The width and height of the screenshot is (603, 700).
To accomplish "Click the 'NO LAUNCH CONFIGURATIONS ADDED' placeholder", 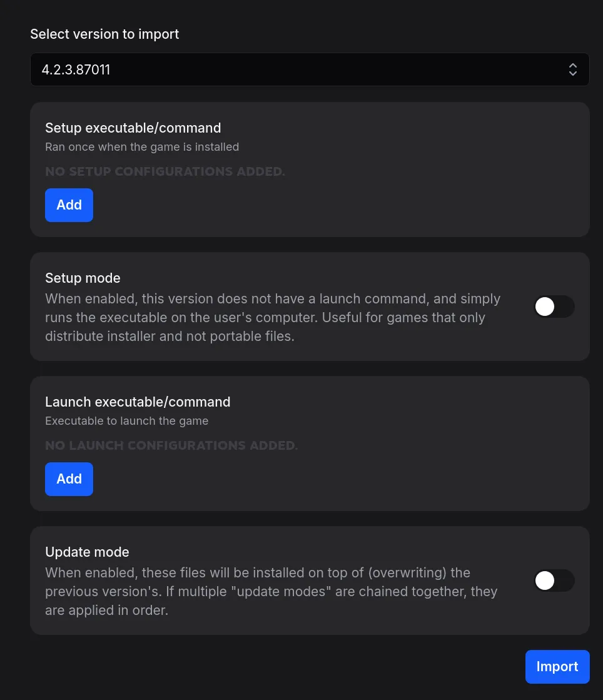I will 171,445.
